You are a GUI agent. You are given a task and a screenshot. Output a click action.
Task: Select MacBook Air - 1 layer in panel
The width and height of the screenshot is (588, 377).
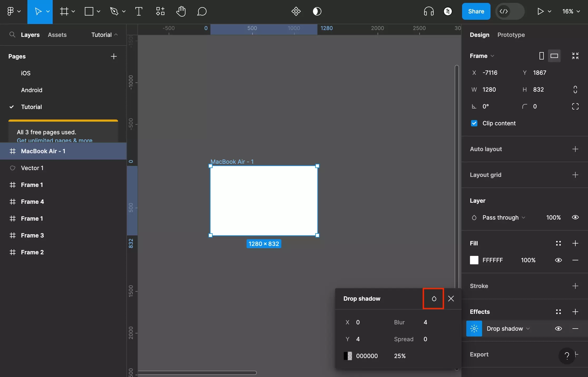[43, 151]
